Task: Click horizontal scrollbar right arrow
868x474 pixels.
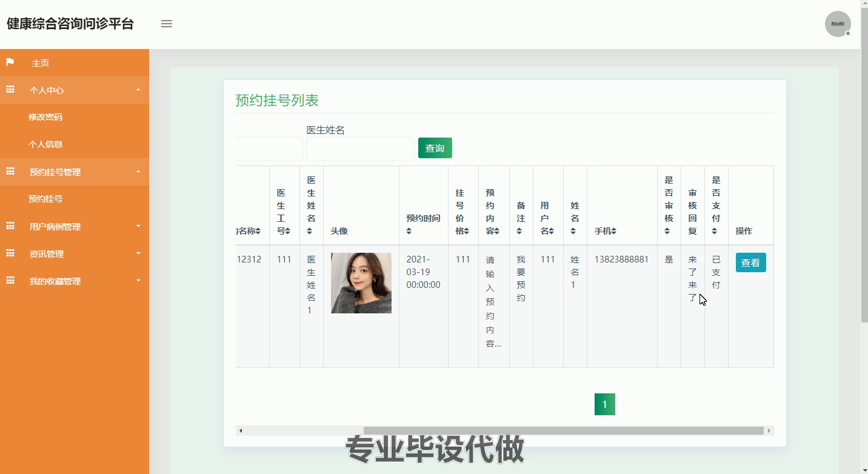Action: tap(769, 431)
